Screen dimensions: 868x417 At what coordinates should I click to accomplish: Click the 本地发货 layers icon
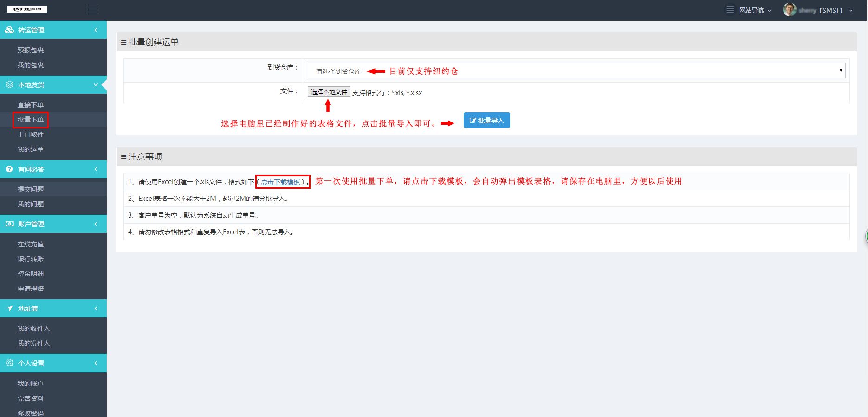click(x=10, y=85)
